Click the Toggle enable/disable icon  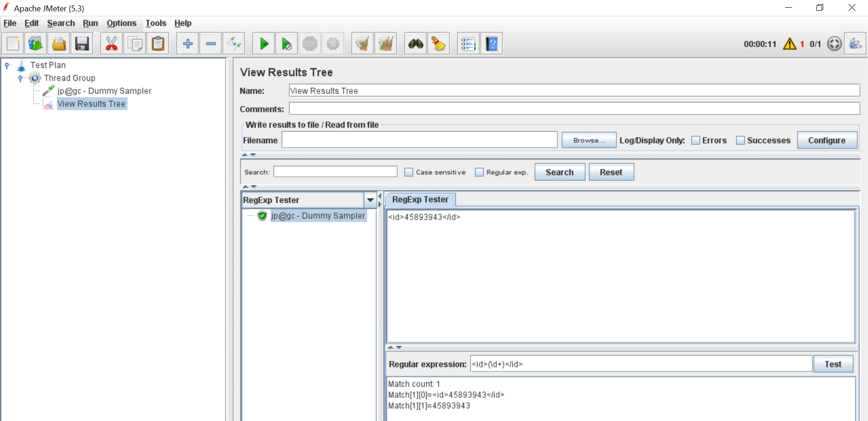point(234,44)
